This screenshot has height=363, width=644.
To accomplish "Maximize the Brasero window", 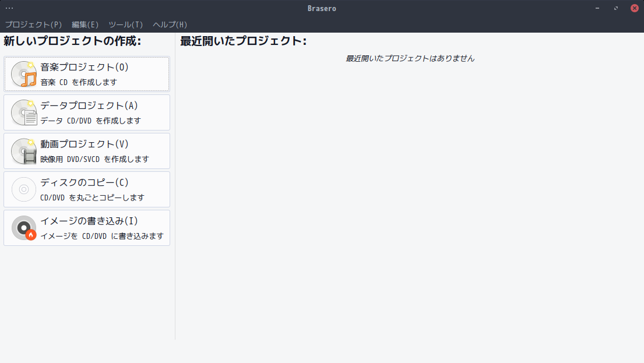I will [615, 8].
